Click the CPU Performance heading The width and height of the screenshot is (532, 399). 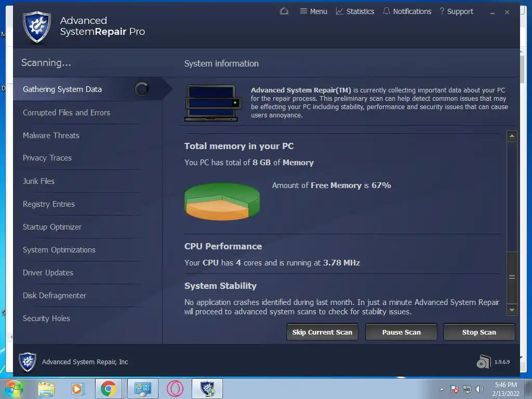click(223, 246)
